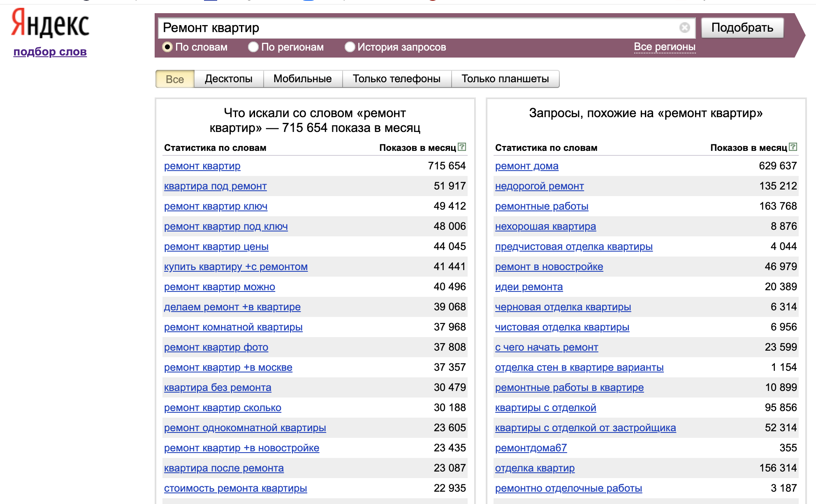Switch to the Десктопы tab

pos(228,79)
